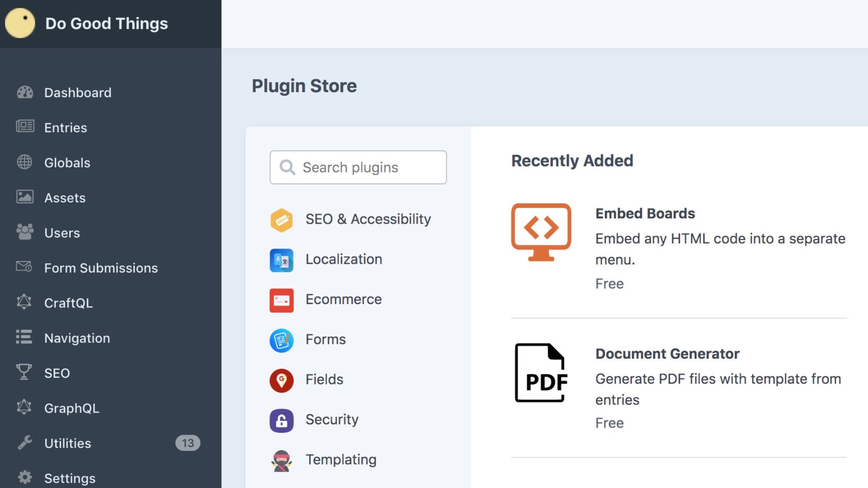
Task: Open Entries from the sidebar
Action: click(x=66, y=127)
